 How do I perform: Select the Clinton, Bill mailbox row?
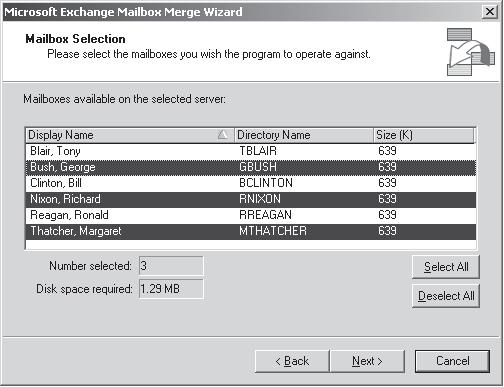coord(251,183)
